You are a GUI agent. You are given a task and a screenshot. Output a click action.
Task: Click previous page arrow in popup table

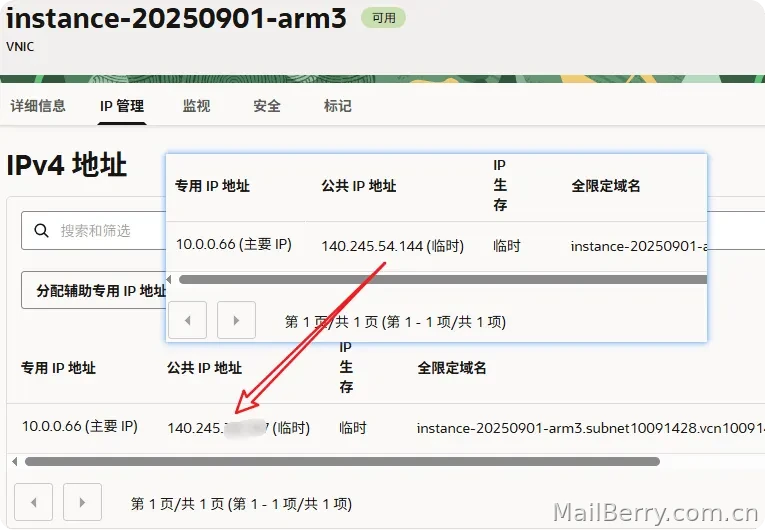pos(187,320)
